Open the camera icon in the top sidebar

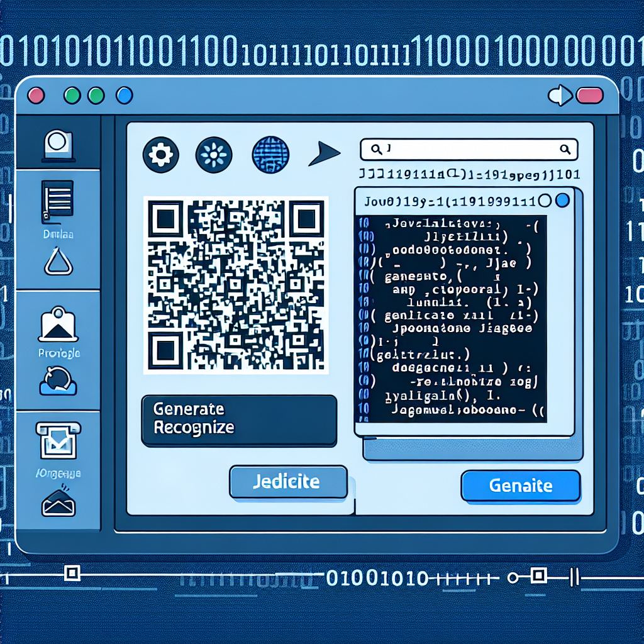click(x=58, y=145)
